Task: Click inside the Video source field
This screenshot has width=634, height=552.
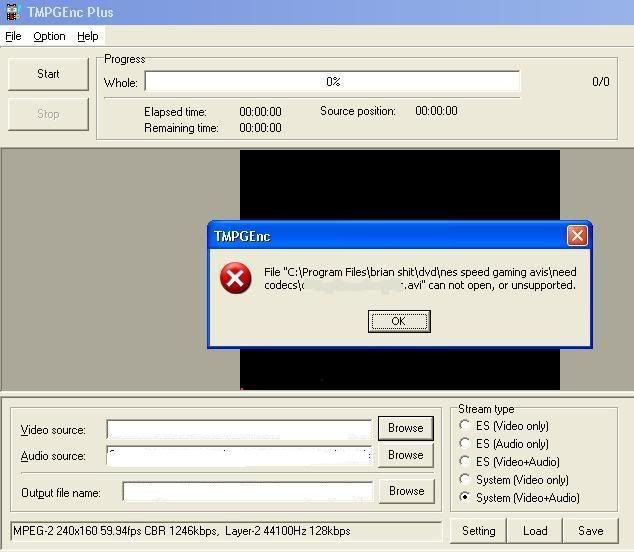Action: click(x=239, y=429)
